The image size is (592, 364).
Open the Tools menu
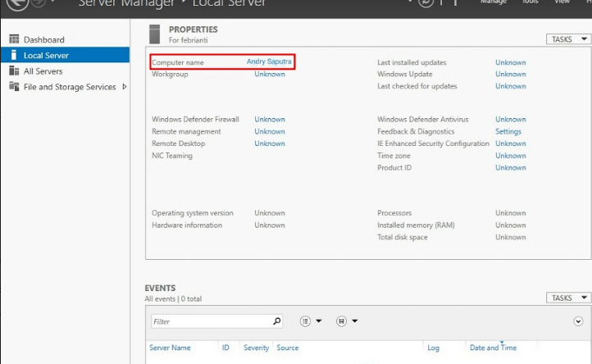531,2
